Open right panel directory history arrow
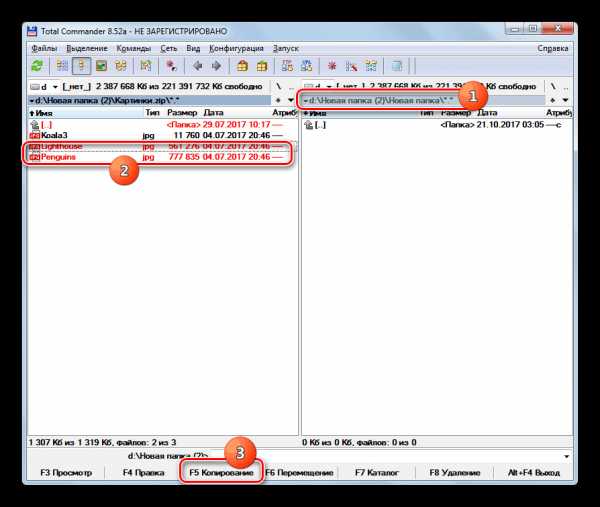Image resolution: width=600 pixels, height=507 pixels. click(x=565, y=100)
